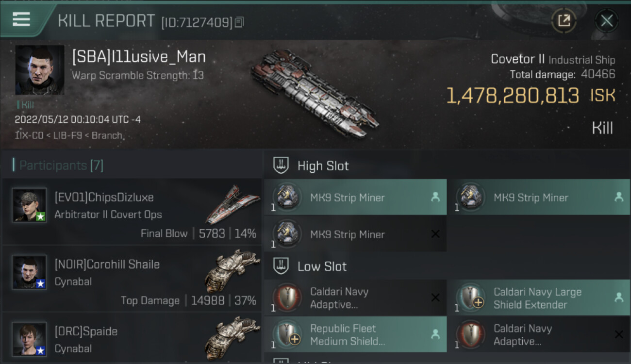Click the Low Slot section header
The width and height of the screenshot is (631, 364).
point(322,266)
